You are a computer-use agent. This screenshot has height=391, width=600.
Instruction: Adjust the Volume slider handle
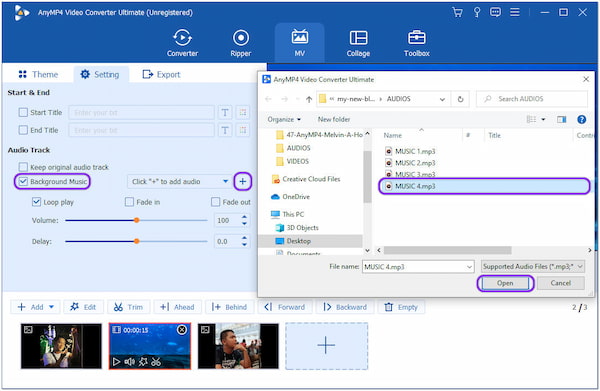click(x=136, y=220)
